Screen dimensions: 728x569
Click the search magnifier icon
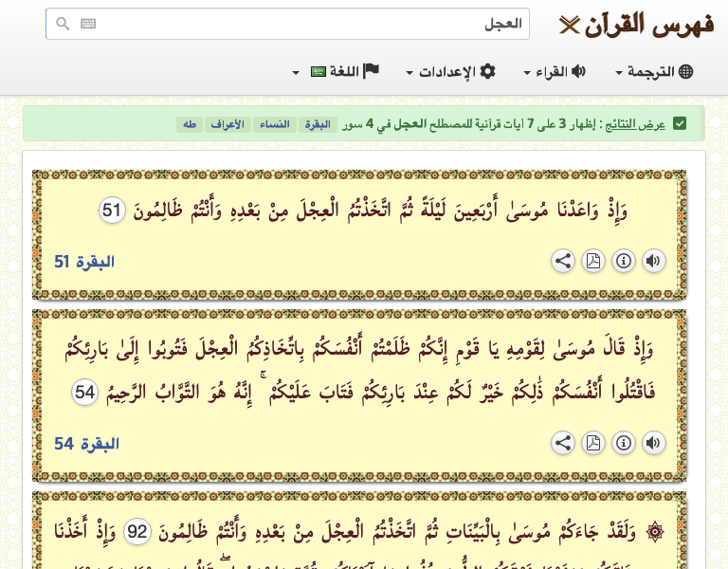[63, 24]
